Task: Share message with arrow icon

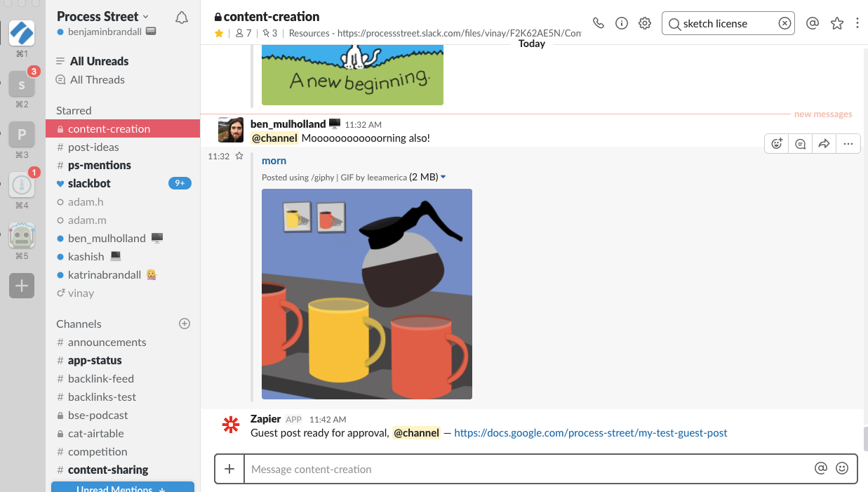Action: click(824, 144)
